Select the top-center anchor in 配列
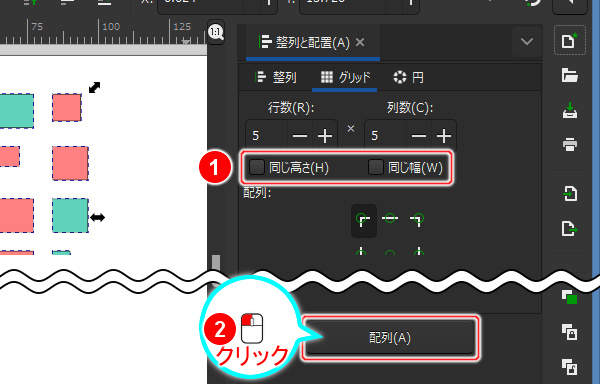Image resolution: width=600 pixels, height=384 pixels. pyautogui.click(x=390, y=218)
